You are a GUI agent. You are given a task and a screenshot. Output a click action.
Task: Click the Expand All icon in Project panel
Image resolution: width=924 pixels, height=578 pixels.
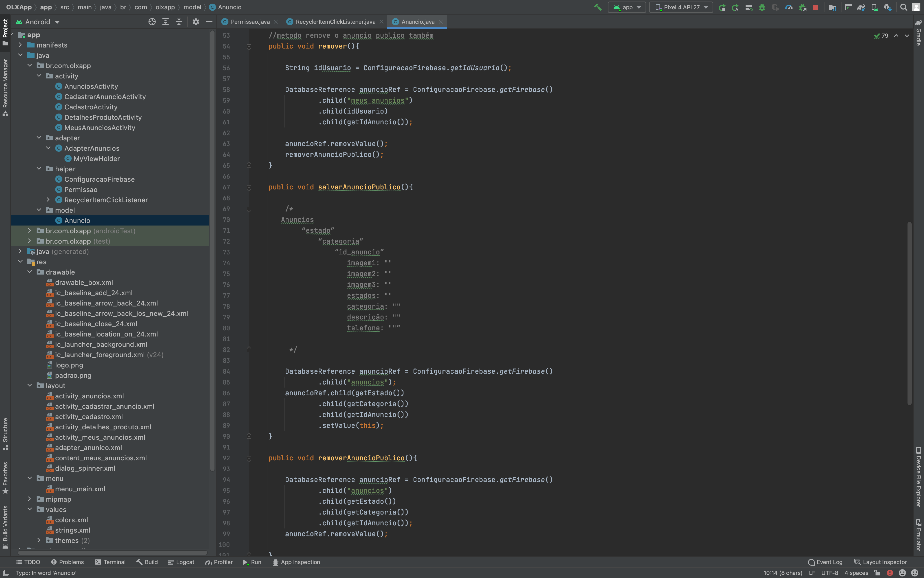[165, 22]
